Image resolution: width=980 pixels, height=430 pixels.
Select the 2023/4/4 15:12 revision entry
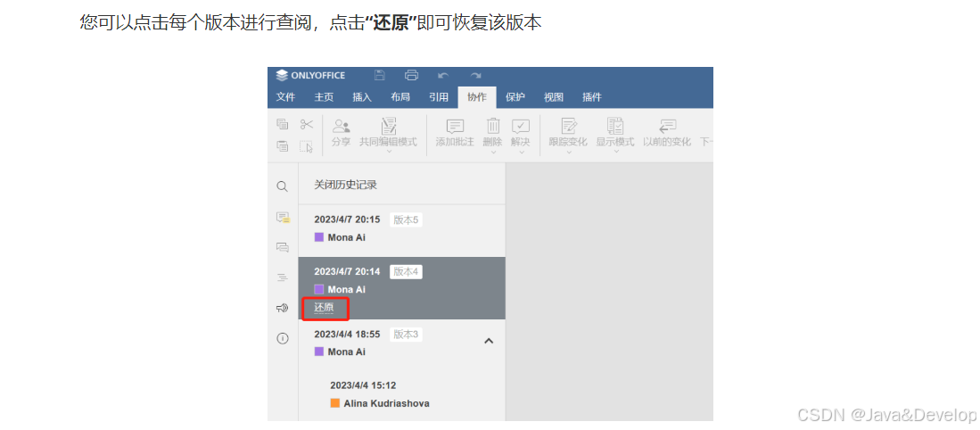(402, 394)
